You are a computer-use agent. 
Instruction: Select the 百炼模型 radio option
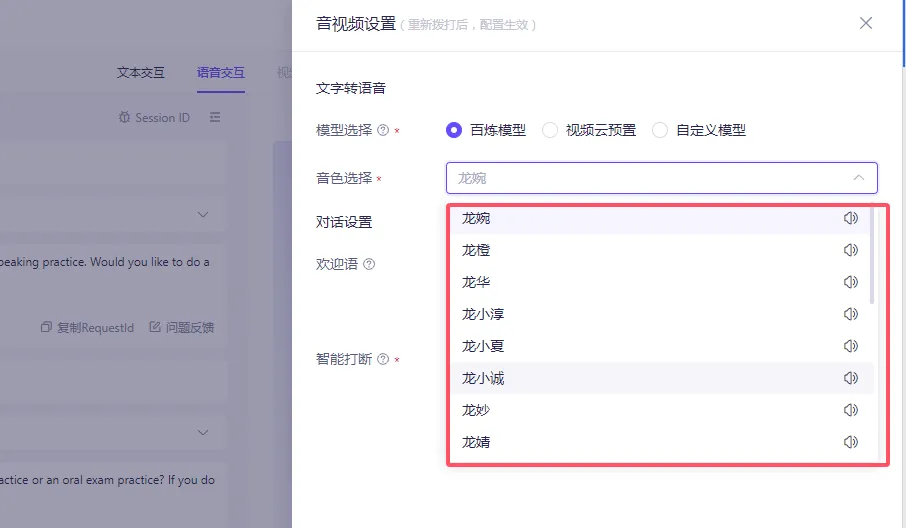click(x=455, y=130)
